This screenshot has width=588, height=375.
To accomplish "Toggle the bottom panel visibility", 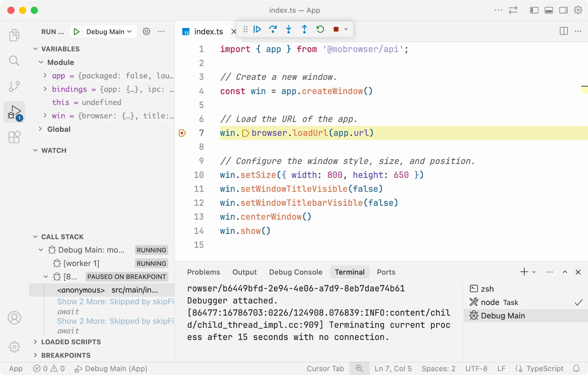I will click(x=549, y=10).
